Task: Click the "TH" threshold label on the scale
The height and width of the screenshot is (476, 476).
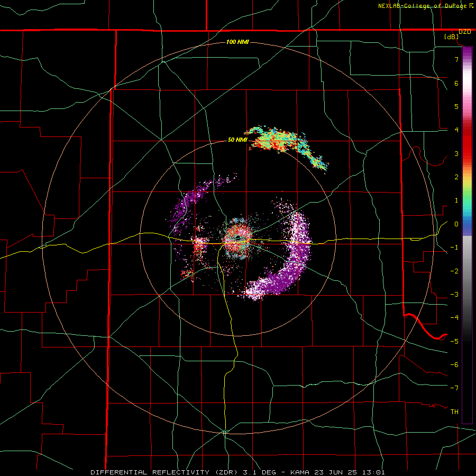Action: click(454, 412)
